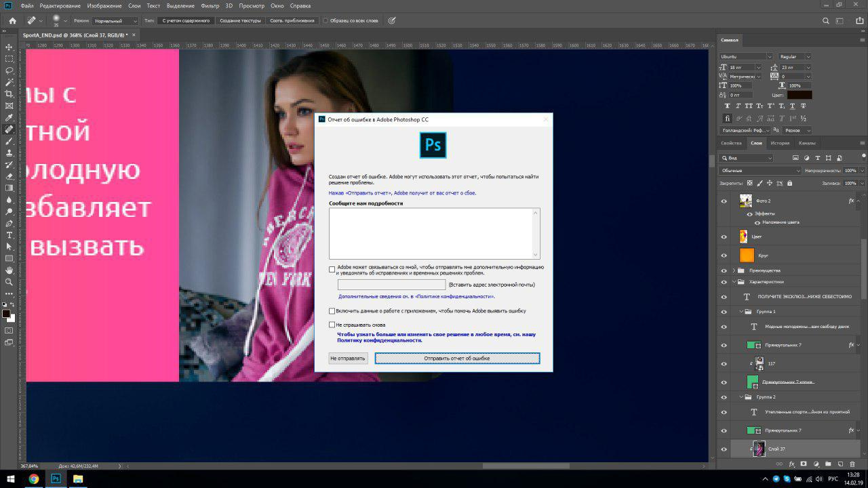Select the Pen tool
Image resolution: width=868 pixels, height=488 pixels.
(9, 223)
